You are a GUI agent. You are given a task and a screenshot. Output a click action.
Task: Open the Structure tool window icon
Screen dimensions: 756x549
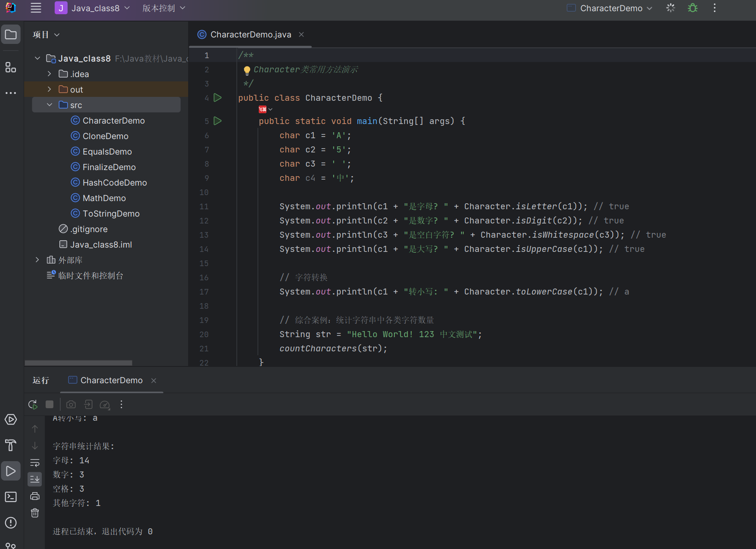(11, 67)
